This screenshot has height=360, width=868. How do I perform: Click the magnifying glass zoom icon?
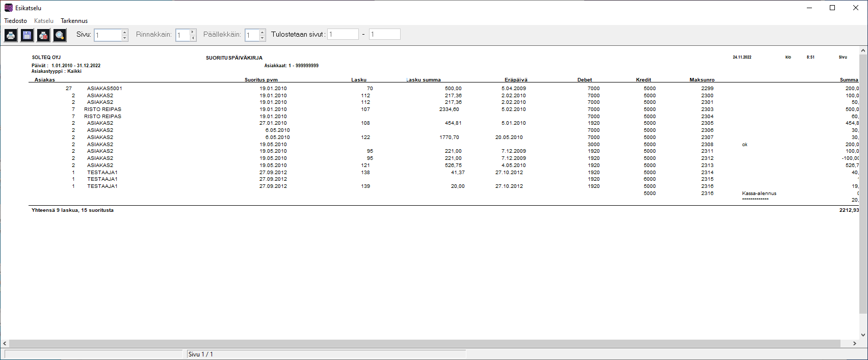coord(60,35)
